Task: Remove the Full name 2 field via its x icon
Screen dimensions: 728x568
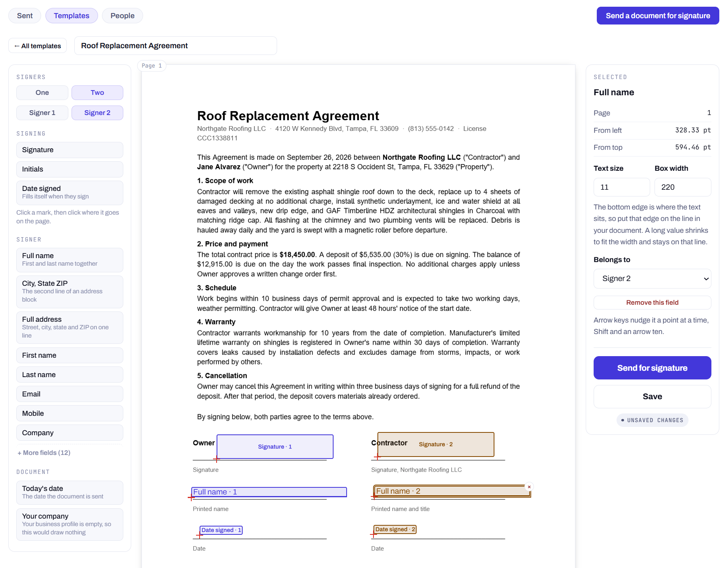Action: (529, 487)
